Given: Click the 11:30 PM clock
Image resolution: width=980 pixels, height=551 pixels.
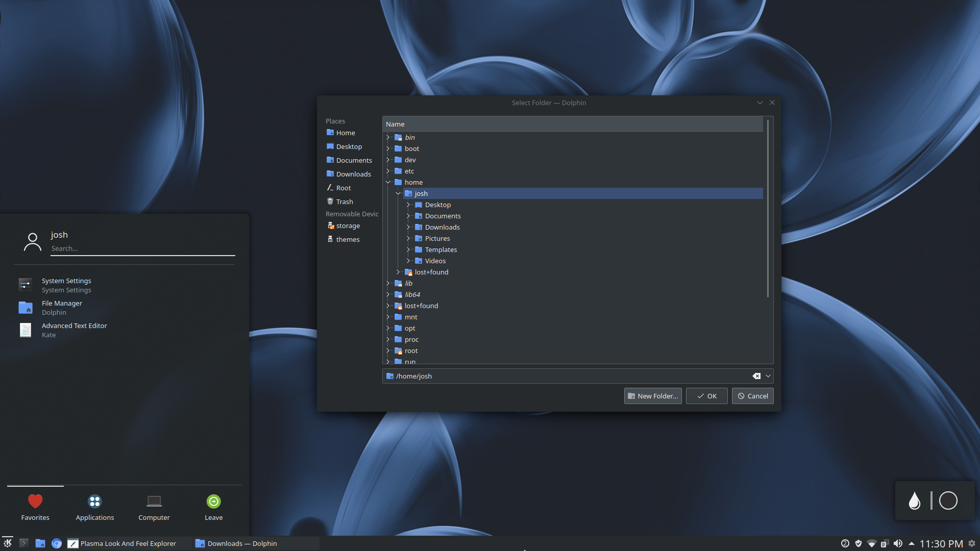Looking at the screenshot, I should tap(941, 544).
